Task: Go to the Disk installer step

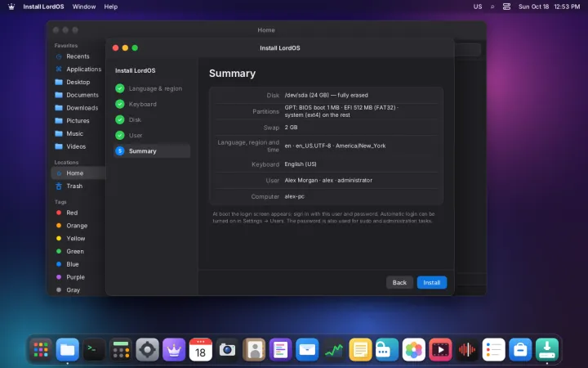Action: coord(152,119)
